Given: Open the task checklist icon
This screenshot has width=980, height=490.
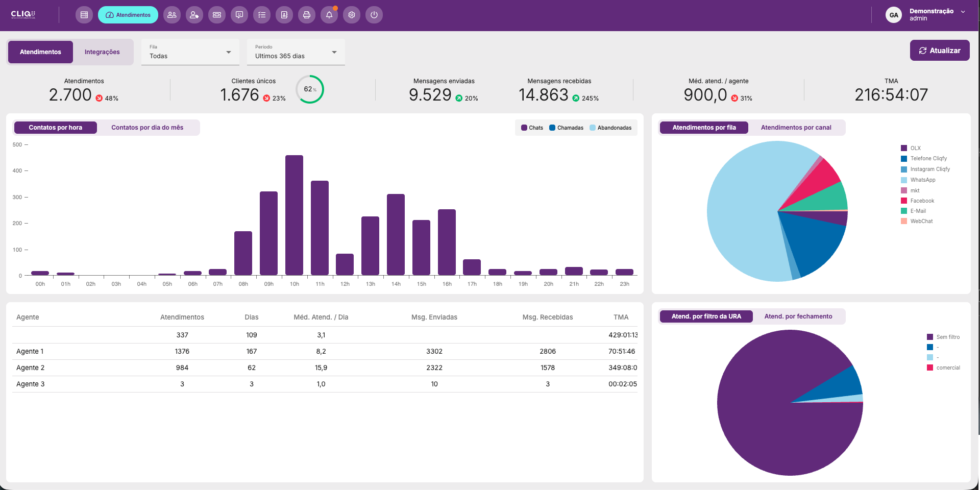Looking at the screenshot, I should (262, 15).
